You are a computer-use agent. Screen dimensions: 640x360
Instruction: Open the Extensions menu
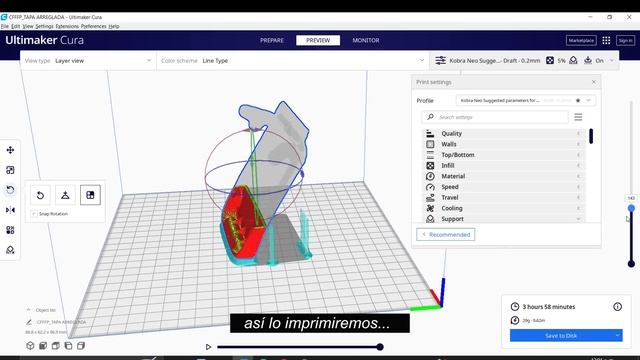pyautogui.click(x=67, y=26)
